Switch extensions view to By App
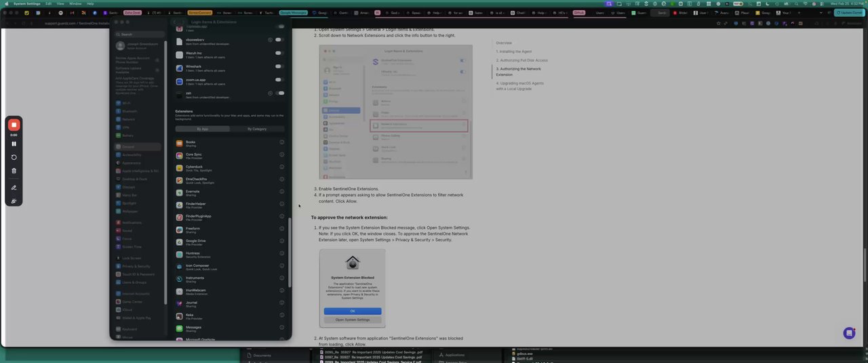This screenshot has height=363, width=868. coord(203,129)
